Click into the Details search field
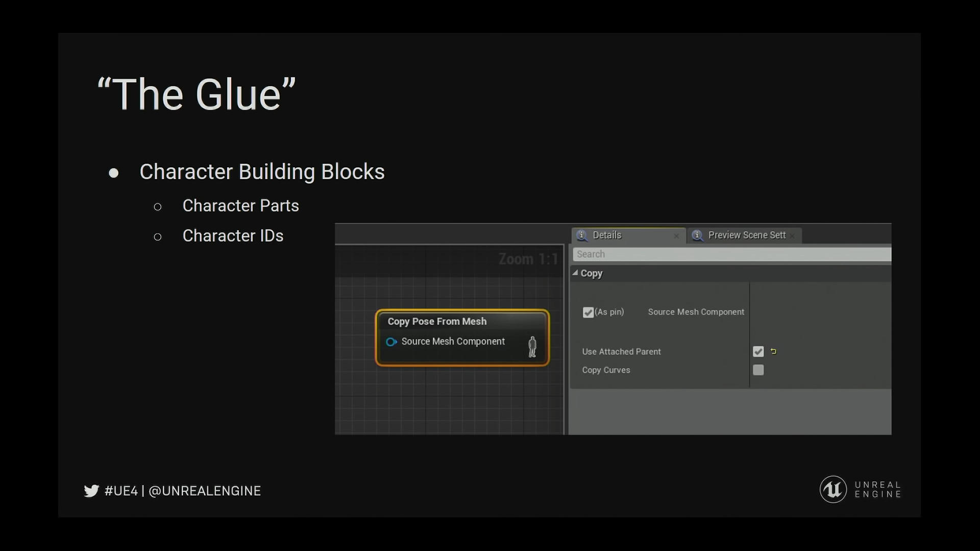 pos(730,254)
